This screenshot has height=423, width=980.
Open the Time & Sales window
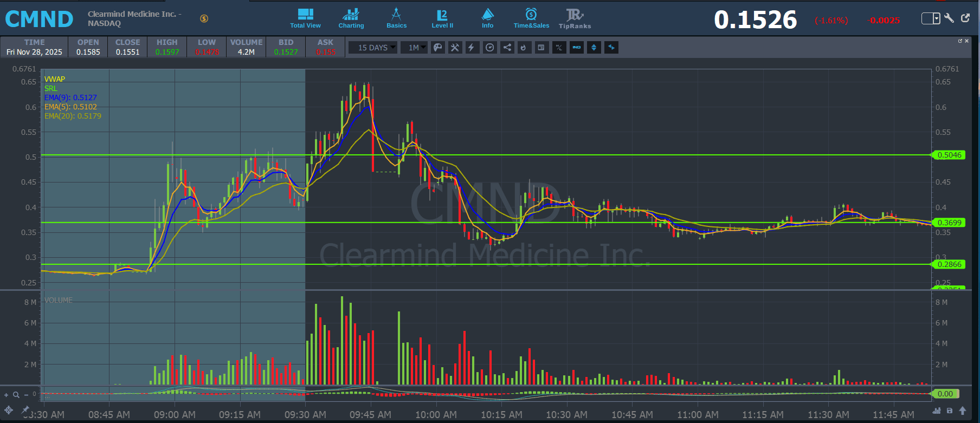click(531, 18)
